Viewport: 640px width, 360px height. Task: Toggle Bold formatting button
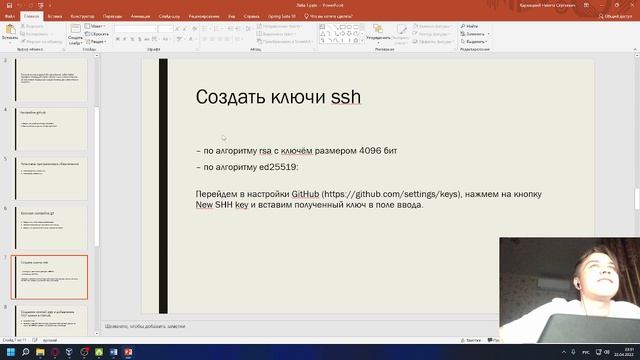pos(118,39)
